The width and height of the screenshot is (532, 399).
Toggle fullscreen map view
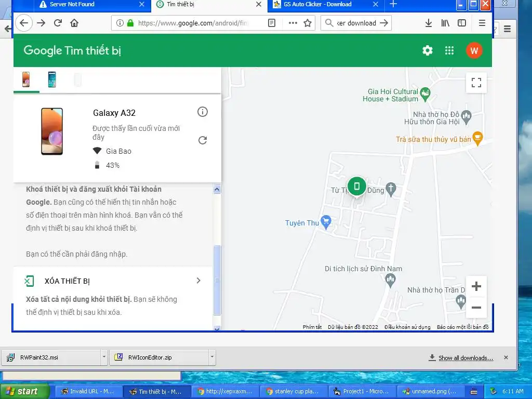476,83
